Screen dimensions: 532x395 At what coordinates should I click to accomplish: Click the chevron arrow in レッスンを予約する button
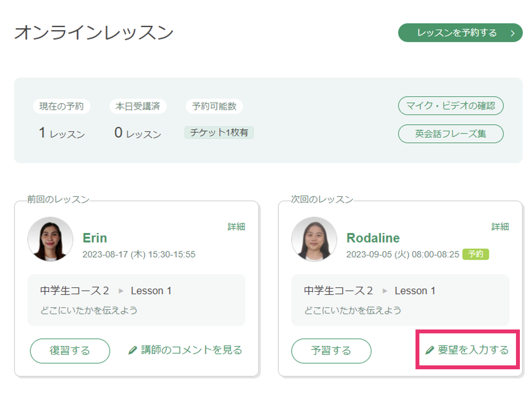pos(512,33)
